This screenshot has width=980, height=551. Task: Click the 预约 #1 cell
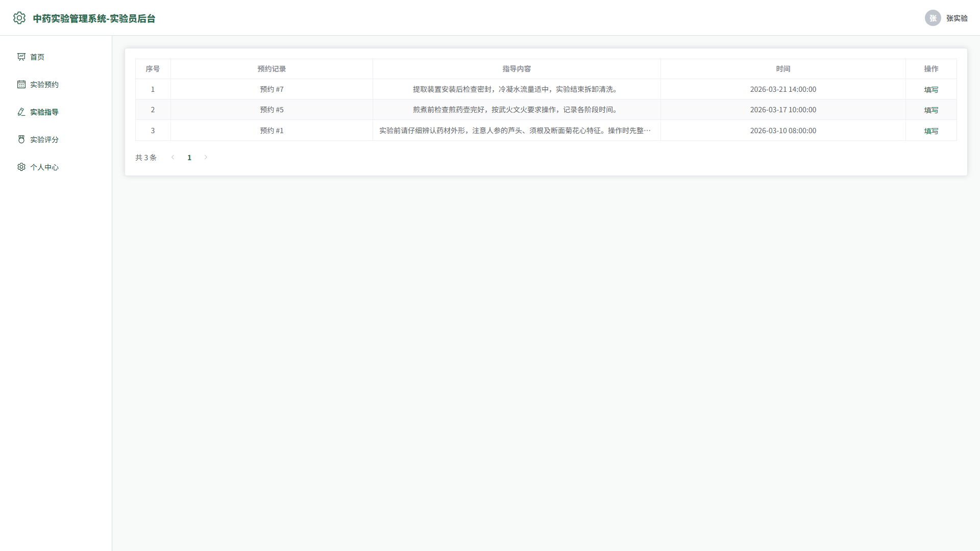pyautogui.click(x=272, y=131)
